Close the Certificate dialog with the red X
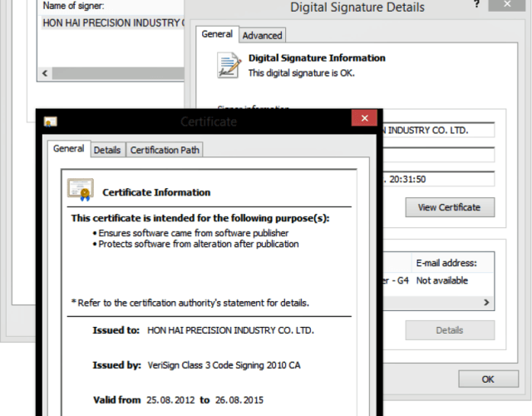The height and width of the screenshot is (416, 532). (x=364, y=118)
